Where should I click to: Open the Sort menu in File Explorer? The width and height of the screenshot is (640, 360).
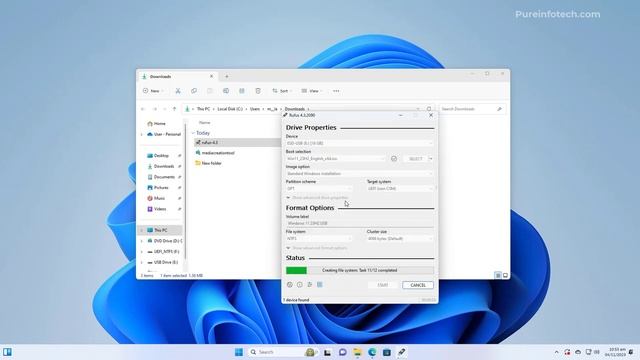point(282,91)
